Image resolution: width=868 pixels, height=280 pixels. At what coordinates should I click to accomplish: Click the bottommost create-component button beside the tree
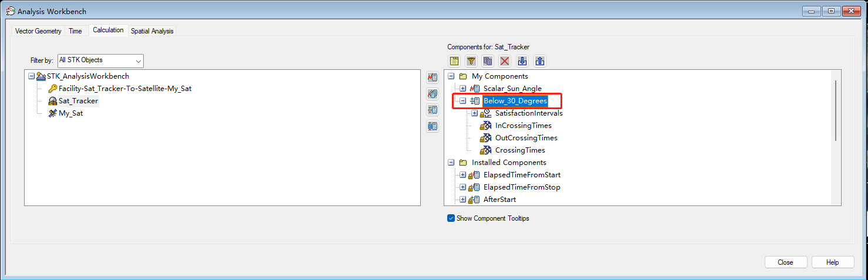pos(433,126)
